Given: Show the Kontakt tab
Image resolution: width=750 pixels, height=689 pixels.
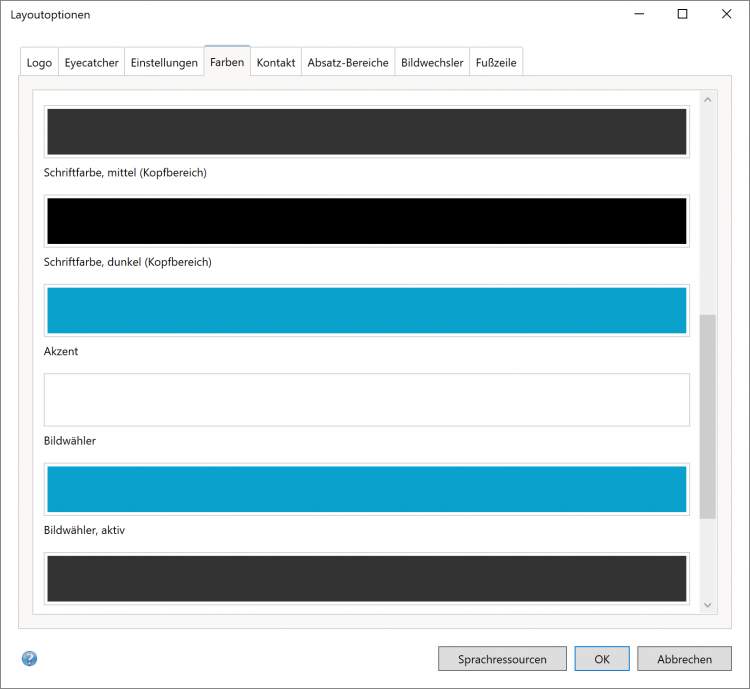Looking at the screenshot, I should (x=276, y=62).
